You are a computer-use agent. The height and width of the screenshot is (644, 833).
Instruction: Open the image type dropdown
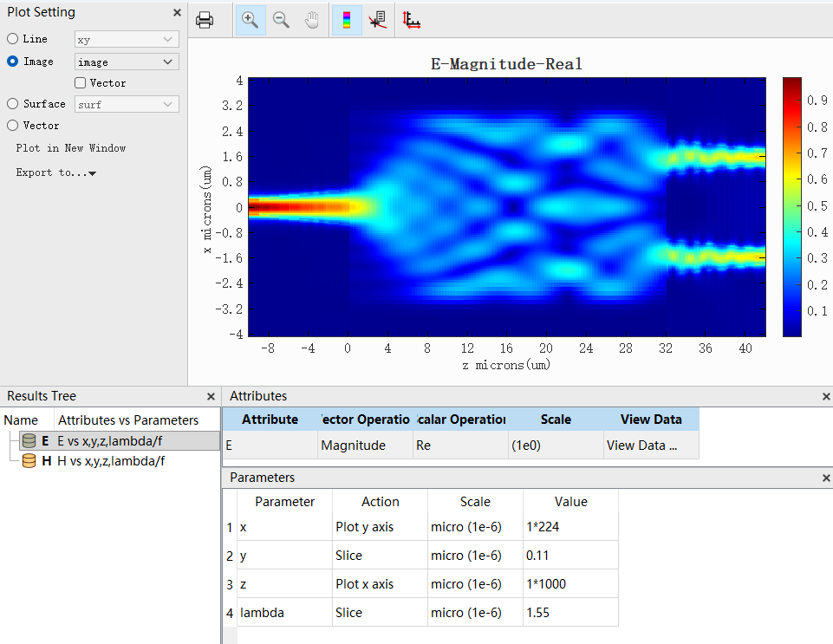[x=127, y=62]
